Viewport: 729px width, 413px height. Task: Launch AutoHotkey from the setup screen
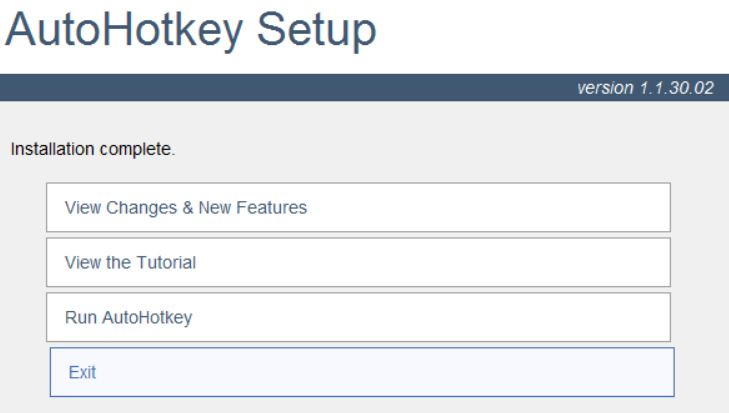coord(358,318)
